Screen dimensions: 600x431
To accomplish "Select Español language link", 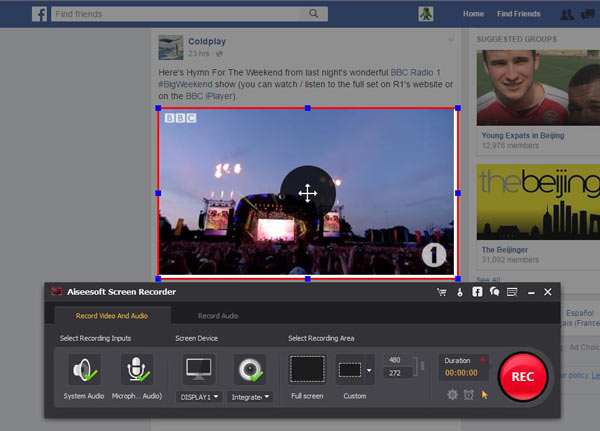I will coord(580,313).
